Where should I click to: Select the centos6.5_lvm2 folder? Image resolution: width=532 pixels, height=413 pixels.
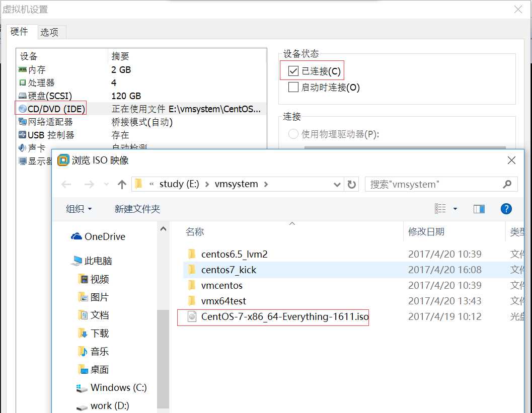[x=234, y=254]
